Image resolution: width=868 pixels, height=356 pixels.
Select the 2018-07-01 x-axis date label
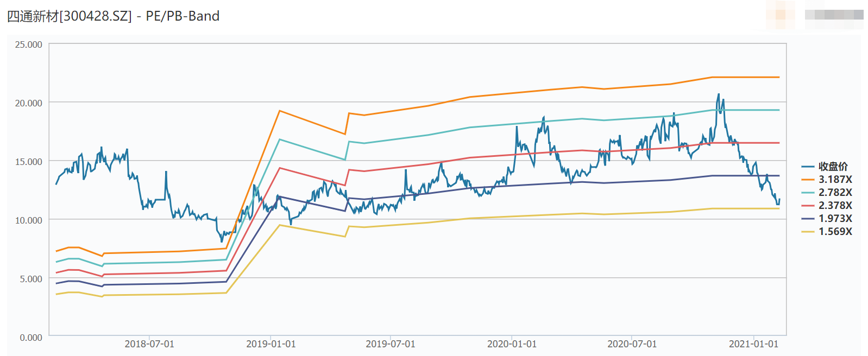[x=149, y=344]
